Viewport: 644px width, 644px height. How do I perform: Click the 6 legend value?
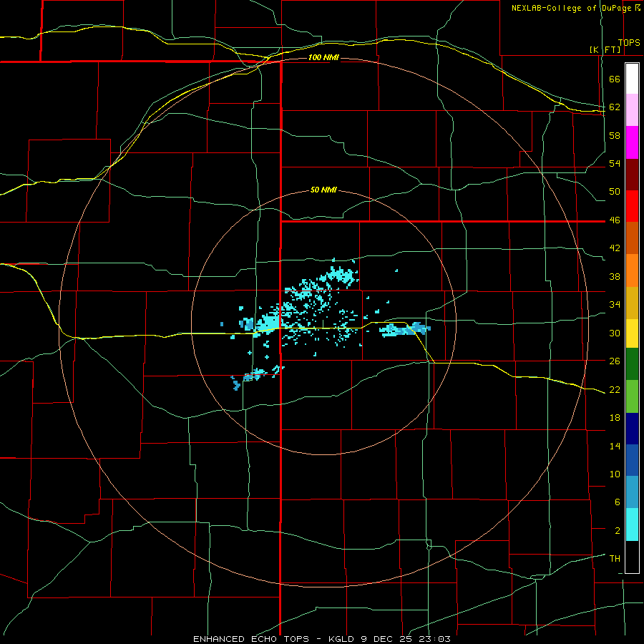tap(618, 502)
